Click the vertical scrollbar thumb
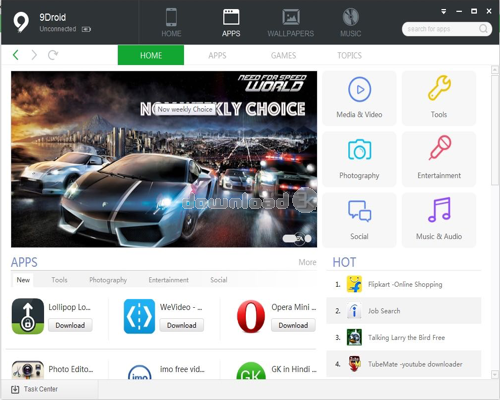Screen dimensions: 500x400 pos(495,130)
